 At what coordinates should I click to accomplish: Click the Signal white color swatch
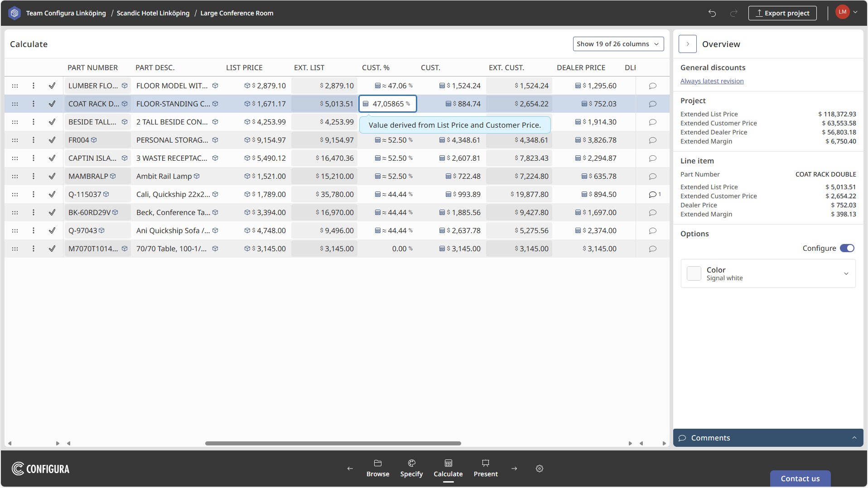click(694, 273)
